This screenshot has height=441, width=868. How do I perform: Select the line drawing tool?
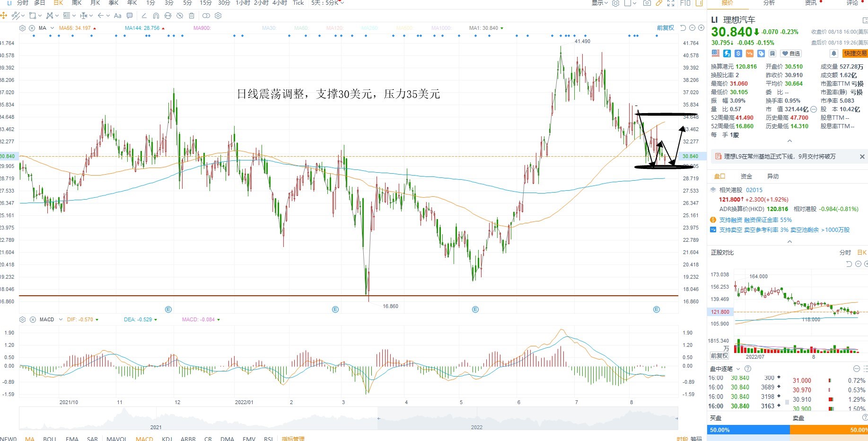(16, 16)
